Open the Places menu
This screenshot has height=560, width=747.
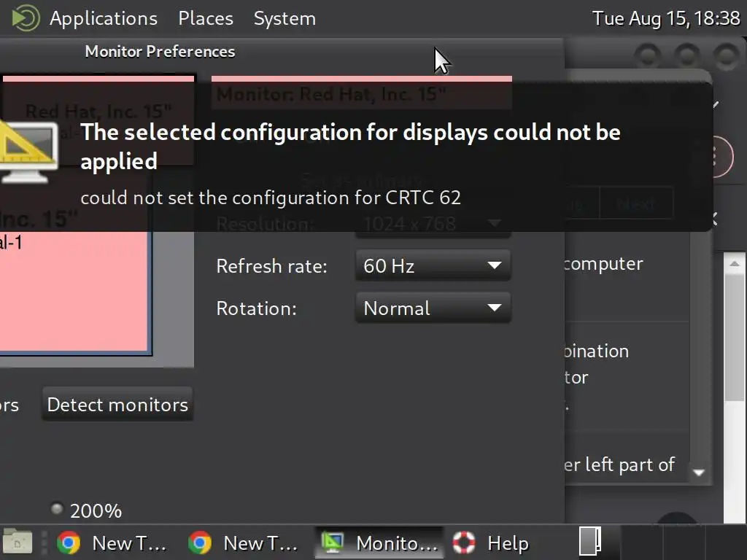(205, 18)
